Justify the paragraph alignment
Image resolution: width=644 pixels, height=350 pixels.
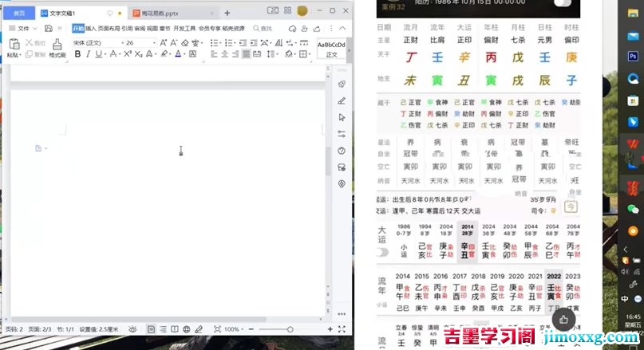pyautogui.click(x=246, y=53)
